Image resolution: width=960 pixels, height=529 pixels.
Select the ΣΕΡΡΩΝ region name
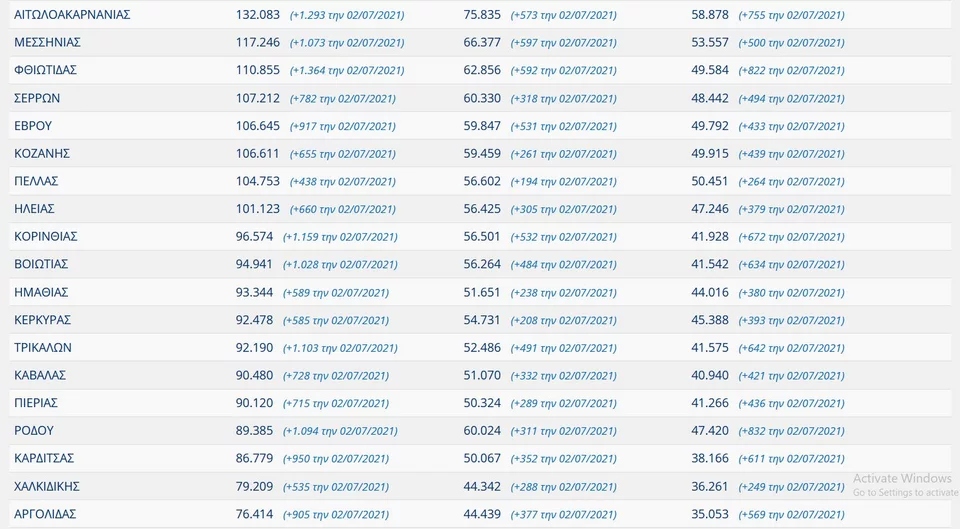coord(37,98)
